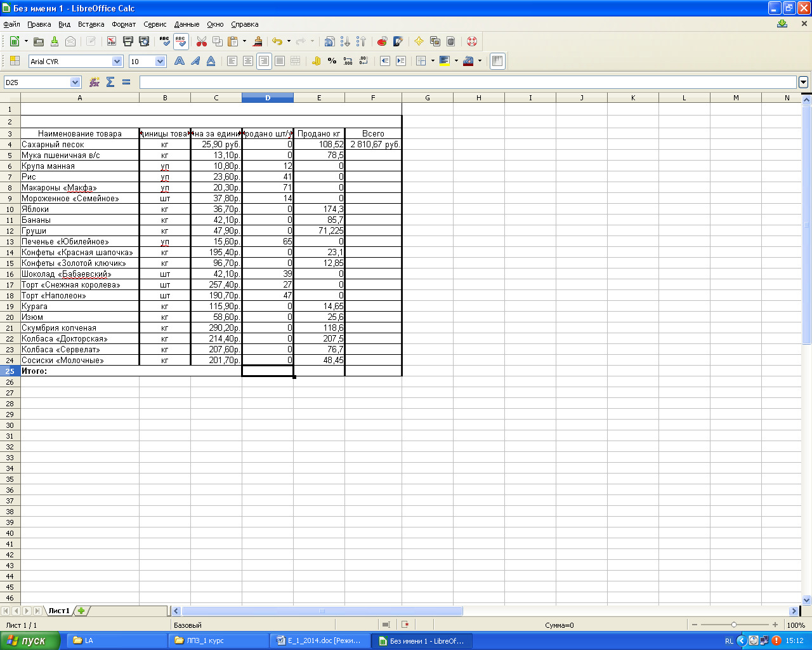Open the Navigator star icon
The width and height of the screenshot is (812, 650).
pos(419,41)
